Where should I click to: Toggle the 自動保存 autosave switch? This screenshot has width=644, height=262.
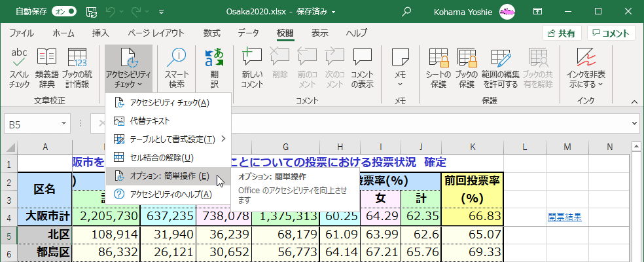[x=65, y=12]
